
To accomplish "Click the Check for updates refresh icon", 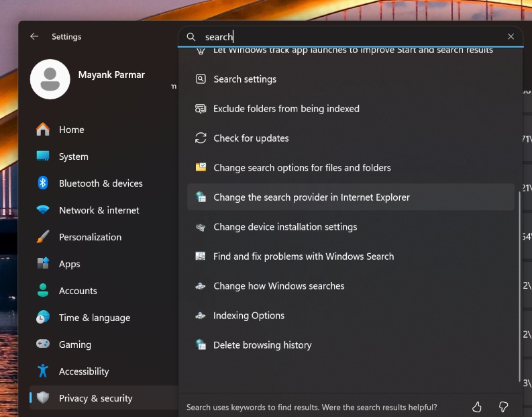I will point(201,138).
